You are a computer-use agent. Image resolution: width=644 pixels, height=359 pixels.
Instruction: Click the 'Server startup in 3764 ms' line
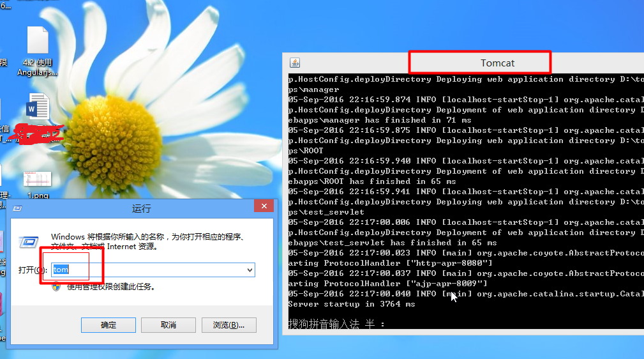coord(352,304)
